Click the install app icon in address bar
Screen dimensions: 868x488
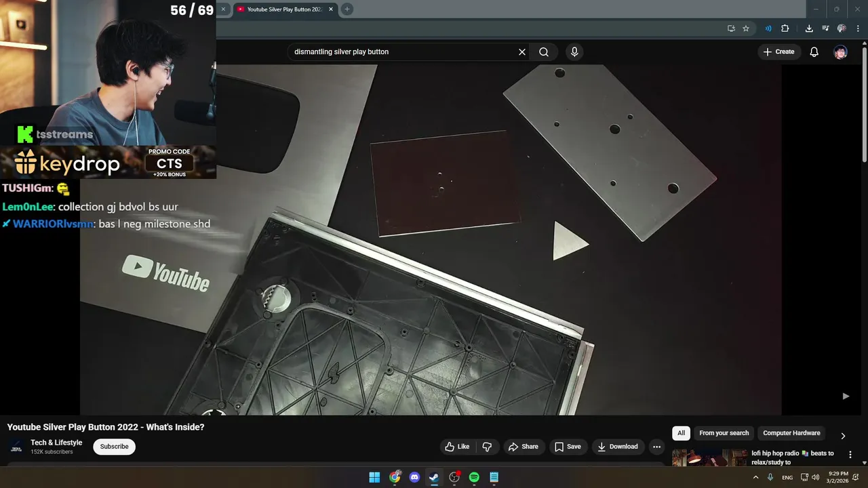(731, 28)
